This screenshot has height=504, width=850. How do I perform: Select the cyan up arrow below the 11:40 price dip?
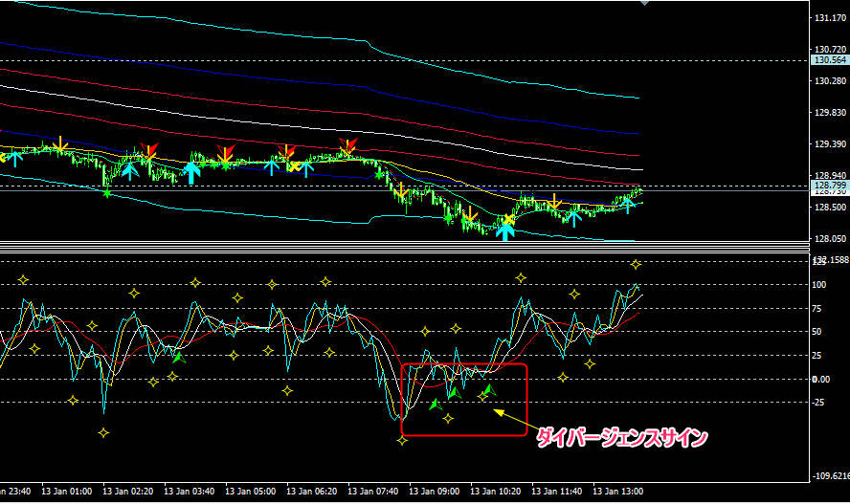[573, 219]
